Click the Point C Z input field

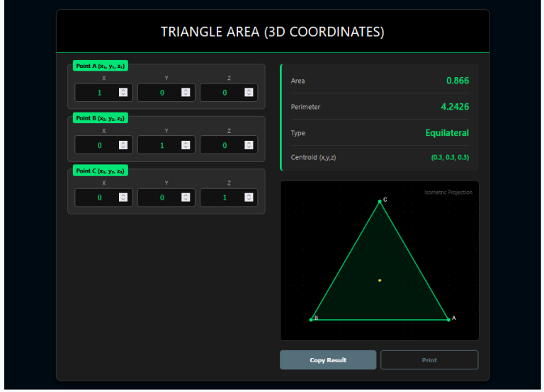point(229,197)
